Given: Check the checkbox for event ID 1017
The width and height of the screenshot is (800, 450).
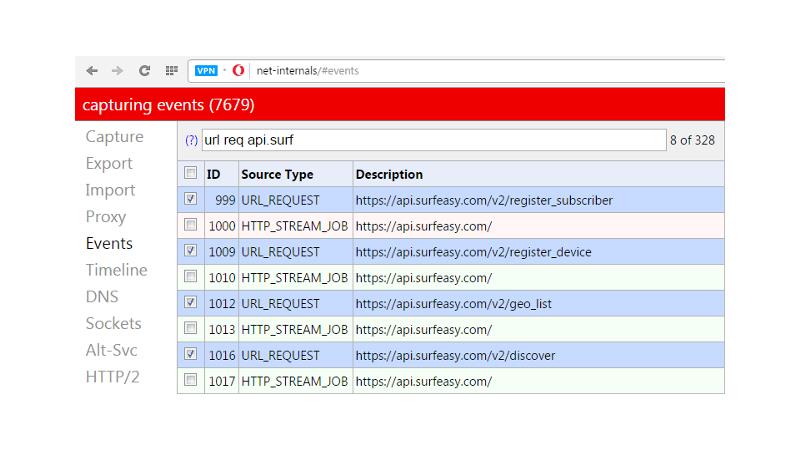Looking at the screenshot, I should (x=190, y=380).
